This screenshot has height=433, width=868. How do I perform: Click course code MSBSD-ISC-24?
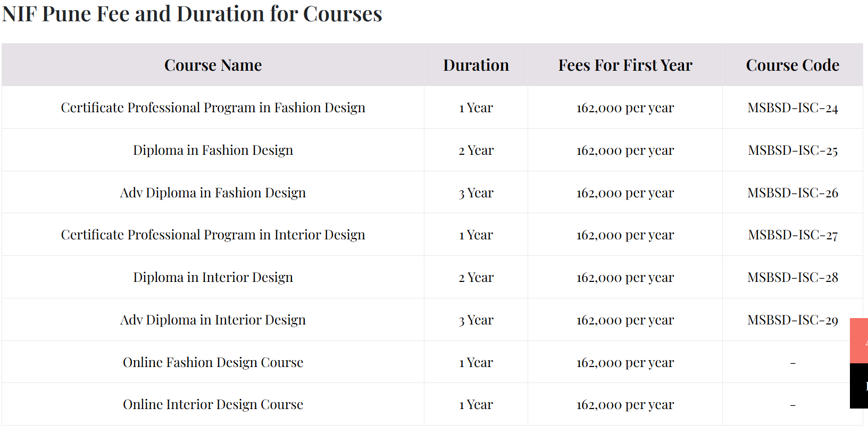792,108
